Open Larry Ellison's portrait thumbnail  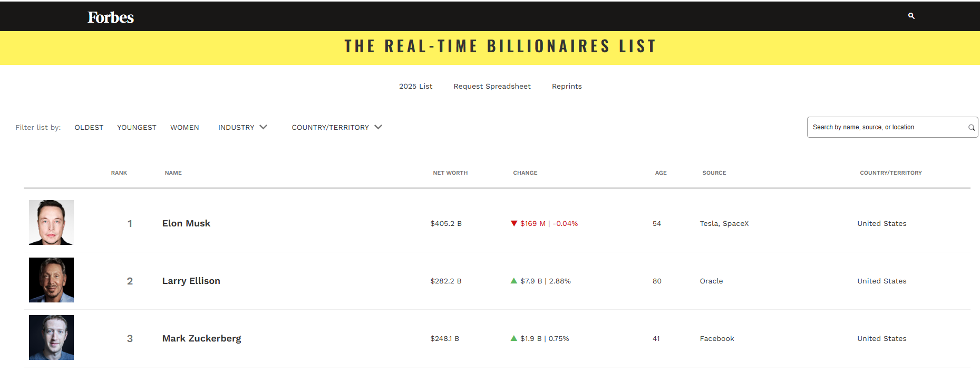pos(51,280)
